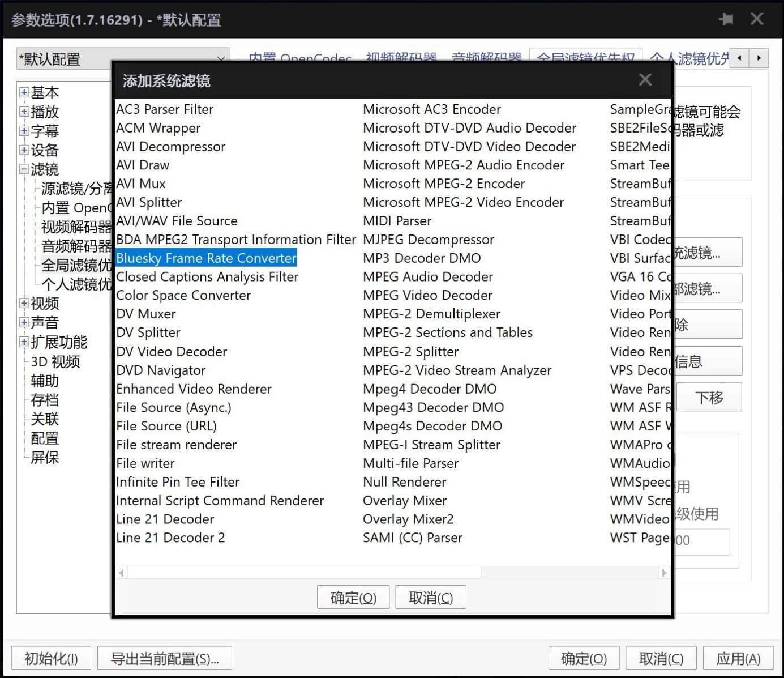Choose MPEG-2 Demultiplexer filter from list
Viewport: 784px width, 678px height.
coord(431,314)
